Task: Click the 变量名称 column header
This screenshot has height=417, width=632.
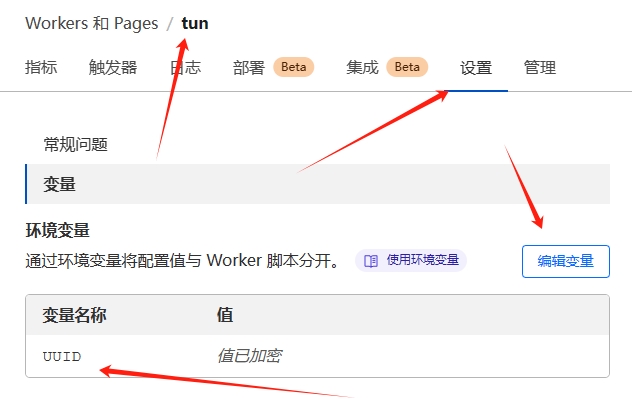Action: tap(74, 315)
